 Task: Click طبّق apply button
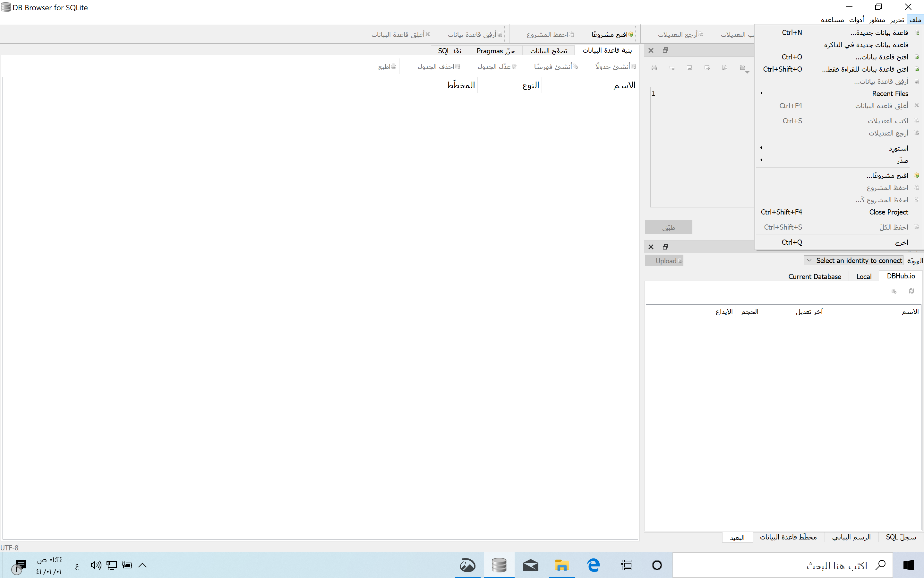668,227
